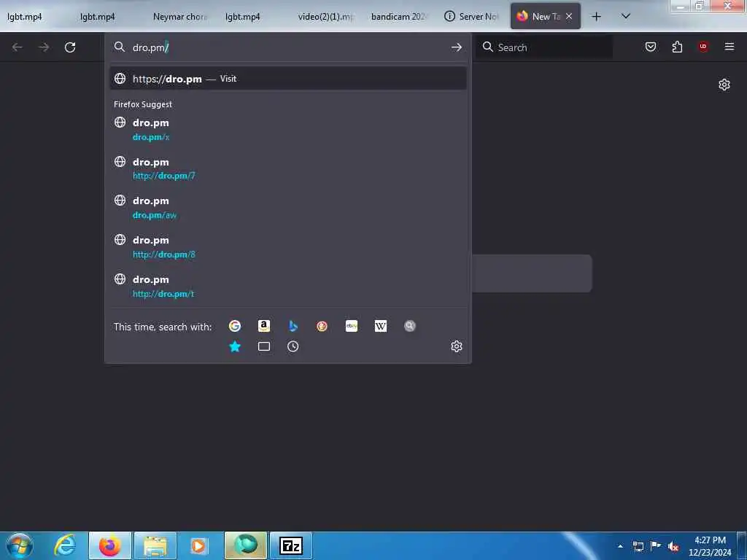
Task: Switch to the Server Not Found tab
Action: pos(472,17)
